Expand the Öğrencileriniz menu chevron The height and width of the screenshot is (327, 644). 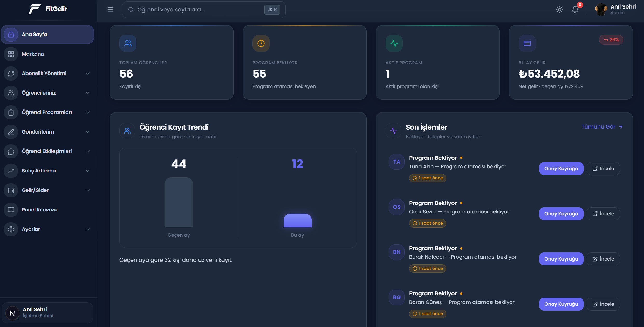click(x=88, y=93)
